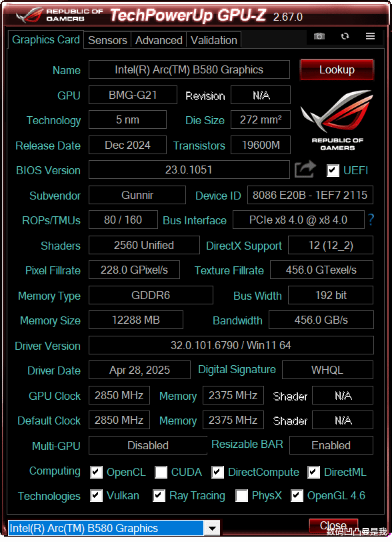
Task: Click the GPU field showing BMG-G21
Action: click(133, 95)
